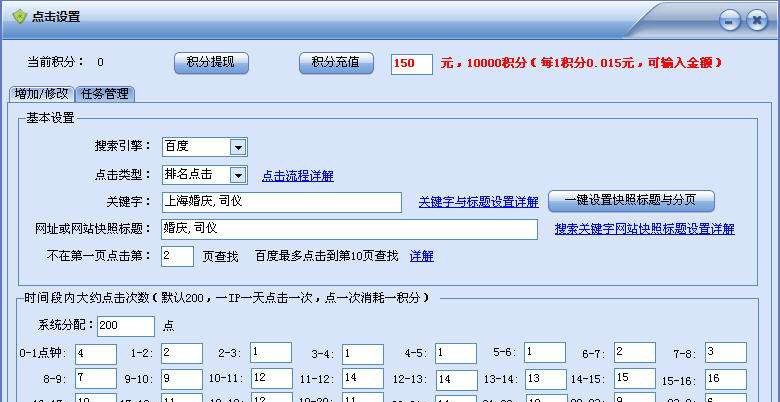Focus the 关键字 input field
Screen dimensions: 780x402
tap(282, 202)
